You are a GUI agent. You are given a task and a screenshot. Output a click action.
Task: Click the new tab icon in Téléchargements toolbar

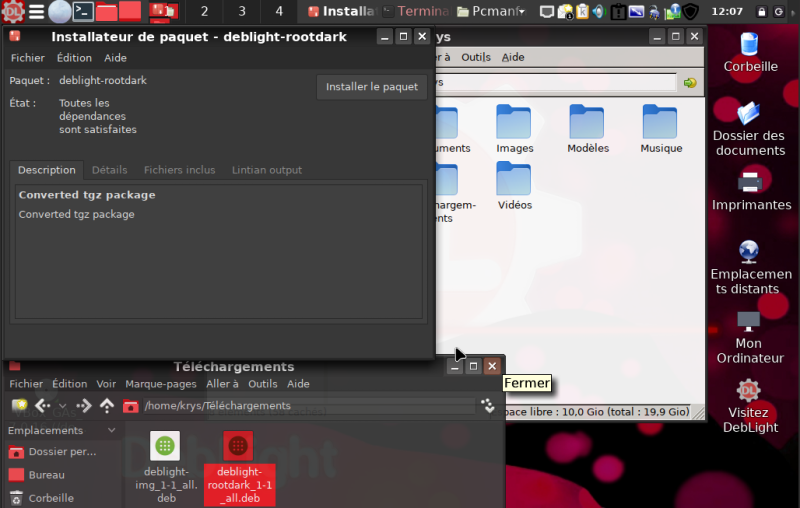pyautogui.click(x=19, y=406)
